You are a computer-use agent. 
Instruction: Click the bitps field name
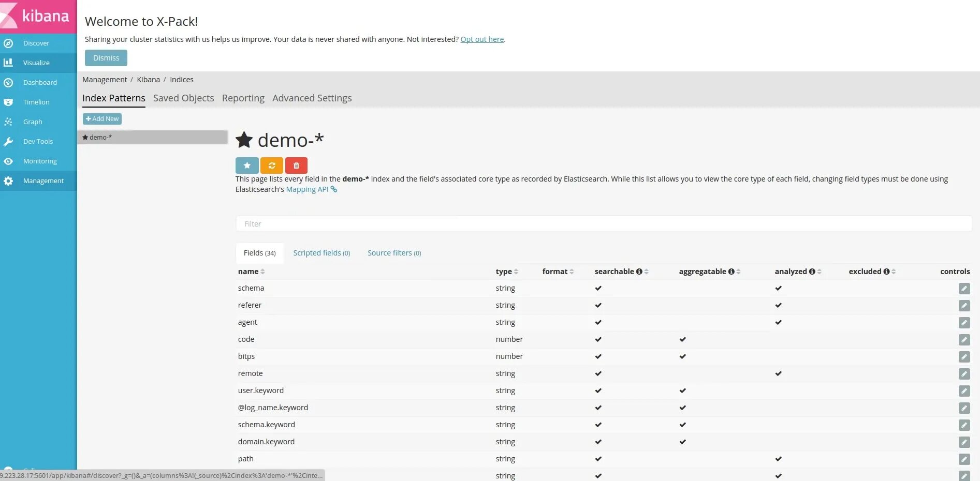(x=246, y=356)
